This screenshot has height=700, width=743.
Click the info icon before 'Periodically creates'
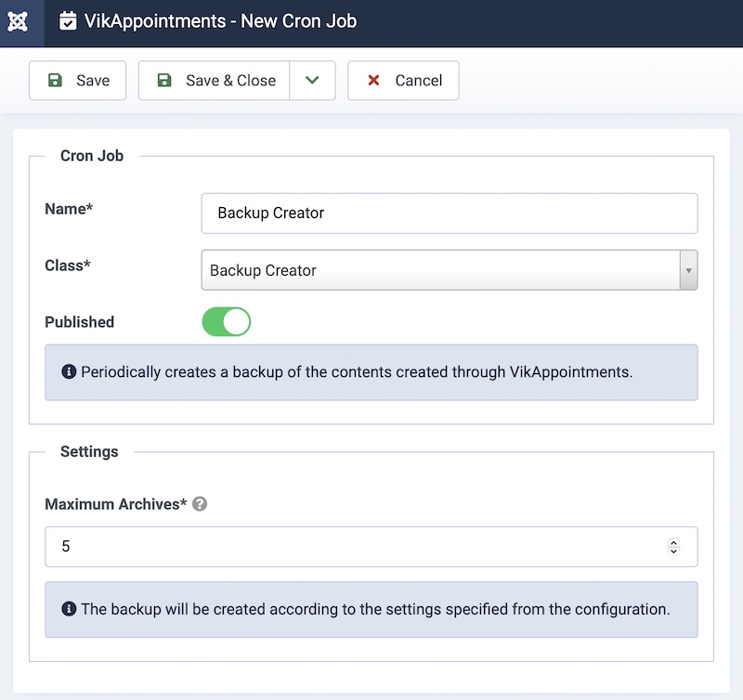pos(69,371)
